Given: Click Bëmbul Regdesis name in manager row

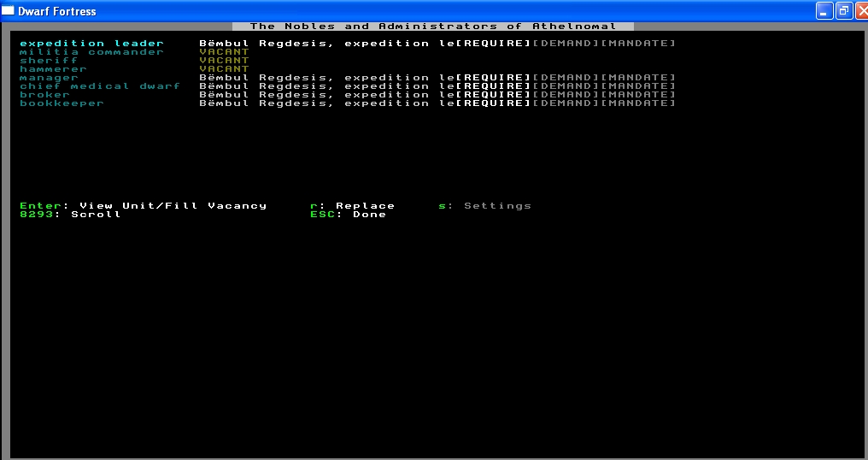Looking at the screenshot, I should [267, 78].
